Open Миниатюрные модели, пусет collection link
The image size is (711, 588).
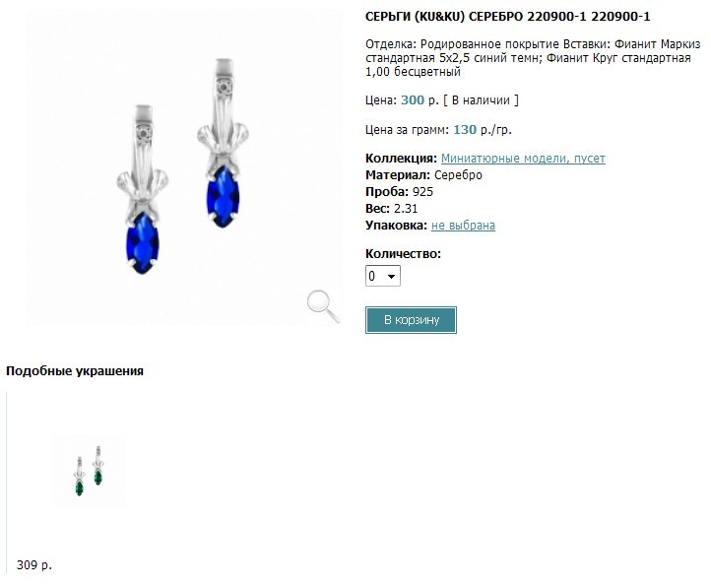click(x=523, y=159)
